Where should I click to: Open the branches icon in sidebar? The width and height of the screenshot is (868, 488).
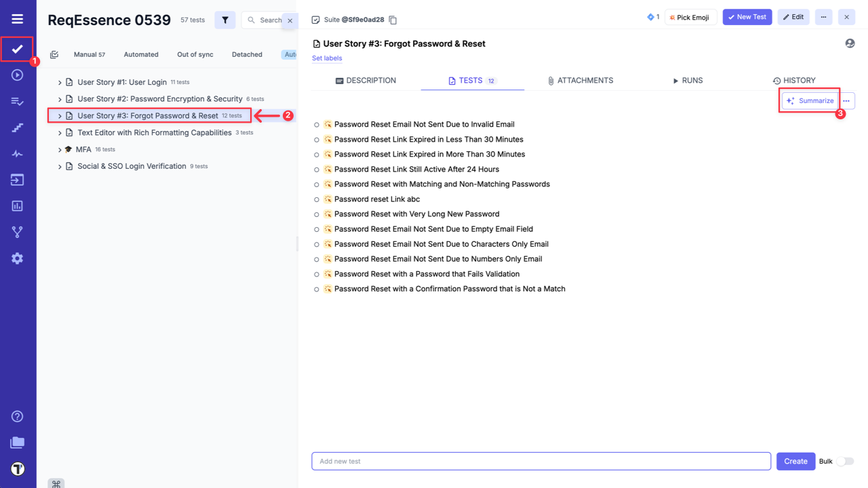[x=18, y=232]
